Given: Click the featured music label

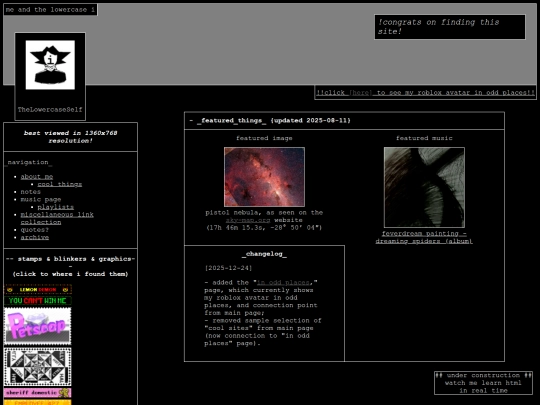Looking at the screenshot, I should click(424, 138).
